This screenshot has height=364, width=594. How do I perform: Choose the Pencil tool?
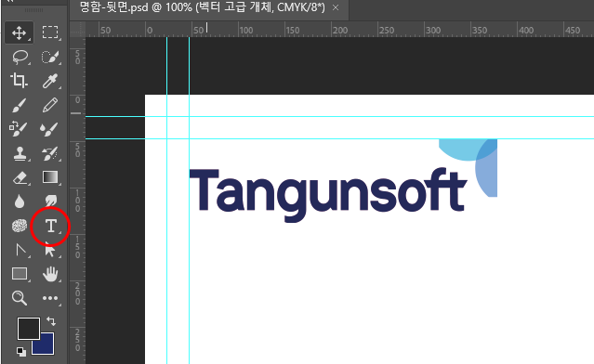click(50, 105)
